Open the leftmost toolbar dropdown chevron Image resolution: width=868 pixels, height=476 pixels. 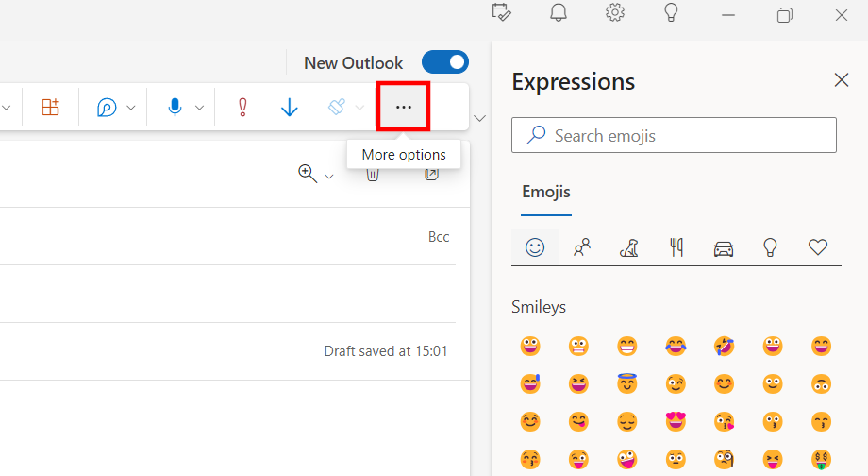6,108
